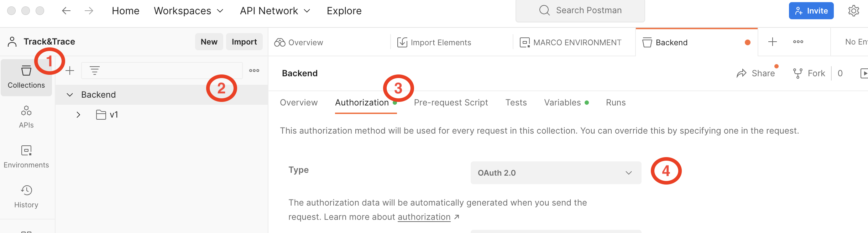Open Explore in top navigation

tap(344, 11)
